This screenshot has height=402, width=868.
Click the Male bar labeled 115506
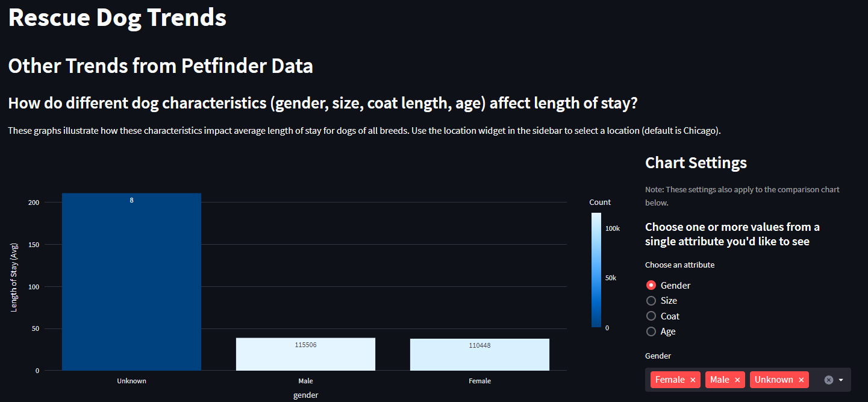tap(305, 354)
